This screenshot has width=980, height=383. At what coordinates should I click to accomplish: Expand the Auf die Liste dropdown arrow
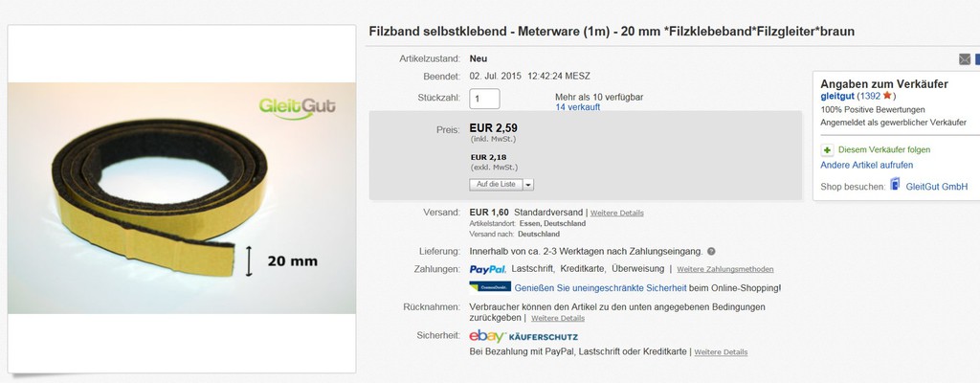pos(528,185)
